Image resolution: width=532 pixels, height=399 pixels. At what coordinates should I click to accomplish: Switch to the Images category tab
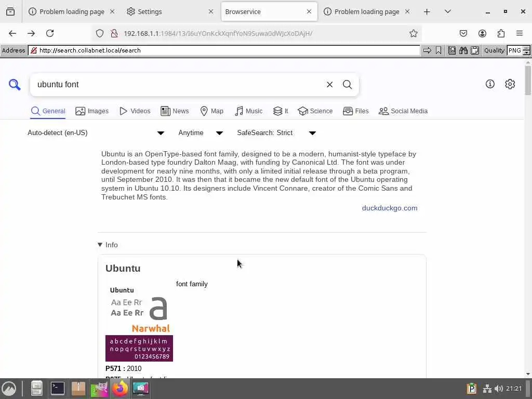point(92,111)
